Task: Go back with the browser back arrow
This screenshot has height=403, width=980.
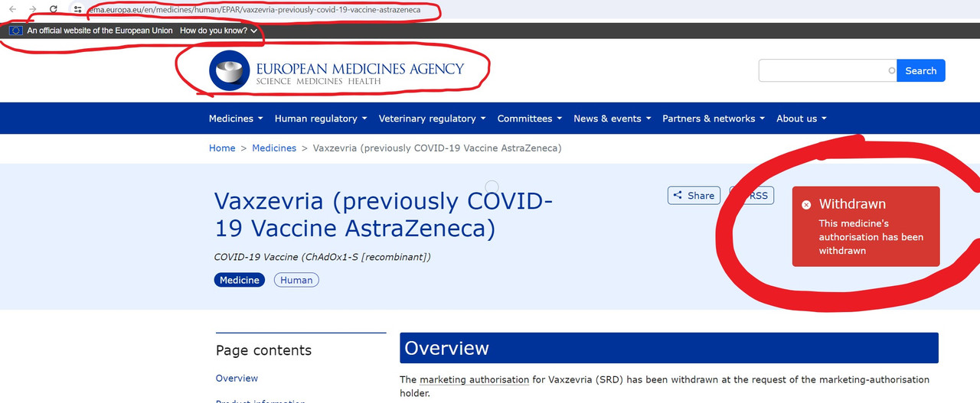Action: click(12, 9)
